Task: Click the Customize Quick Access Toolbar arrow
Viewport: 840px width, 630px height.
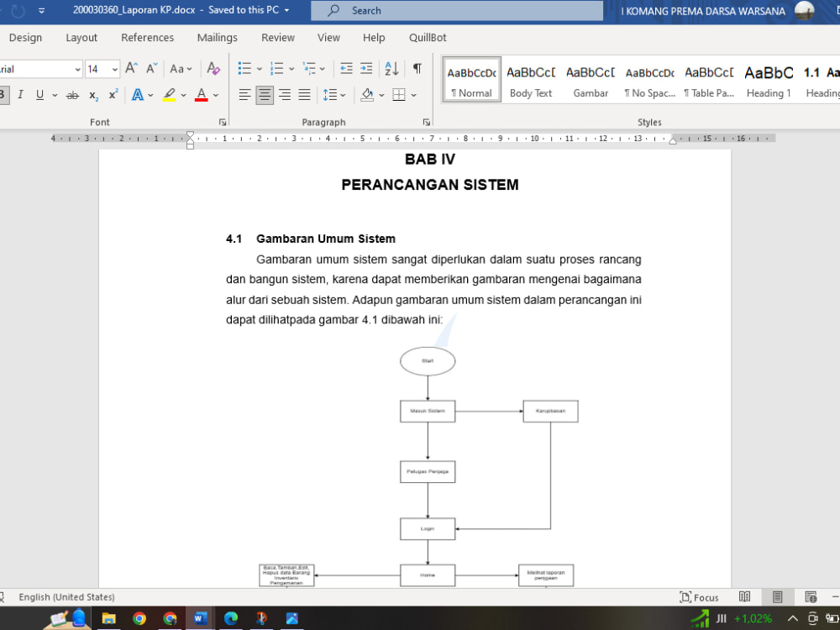Action: click(x=42, y=11)
